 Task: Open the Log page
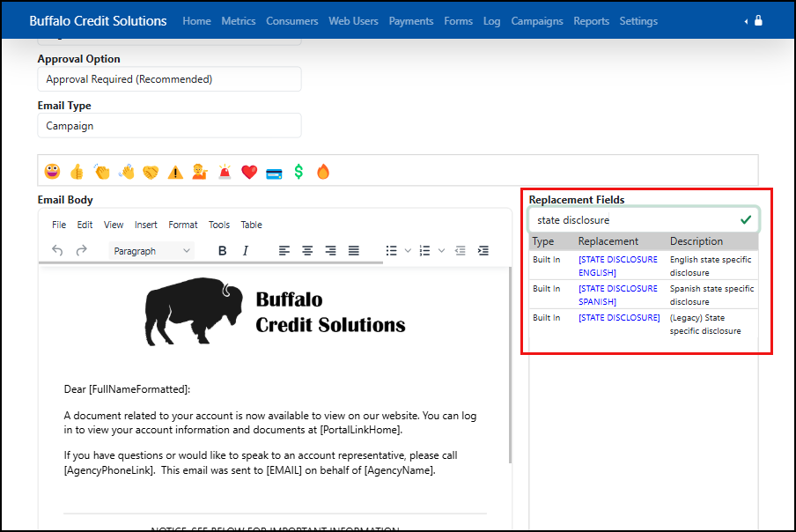tap(491, 21)
